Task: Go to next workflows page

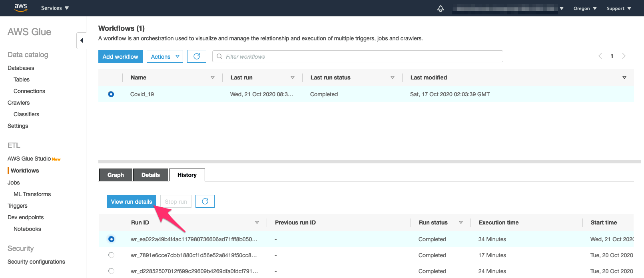Action: point(624,56)
